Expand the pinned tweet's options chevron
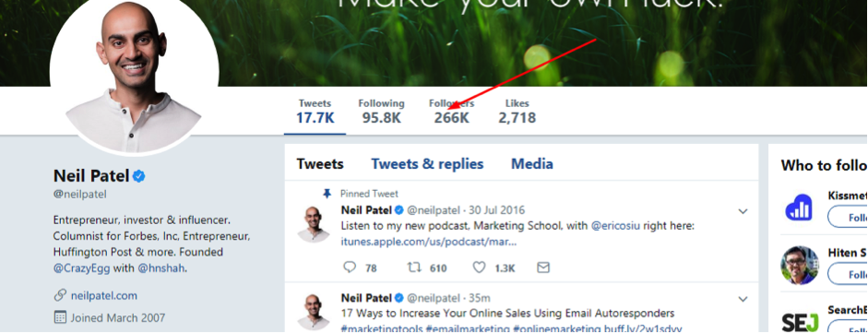This screenshot has width=868, height=333. click(x=743, y=211)
